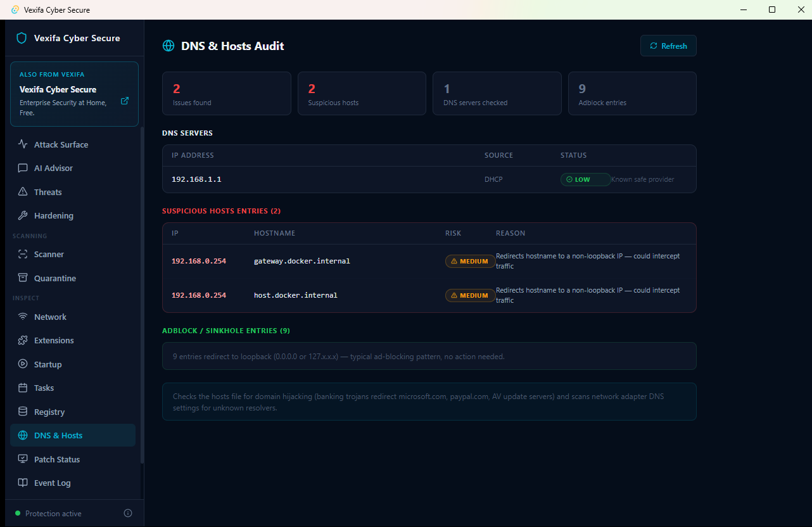Click the Registry database icon
The image size is (812, 527).
pos(23,412)
